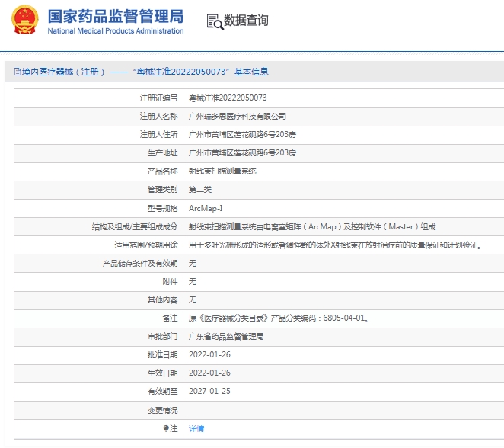504x448 pixels.
Task: Click the document icon before 境内医疗器械
Action: click(x=18, y=72)
